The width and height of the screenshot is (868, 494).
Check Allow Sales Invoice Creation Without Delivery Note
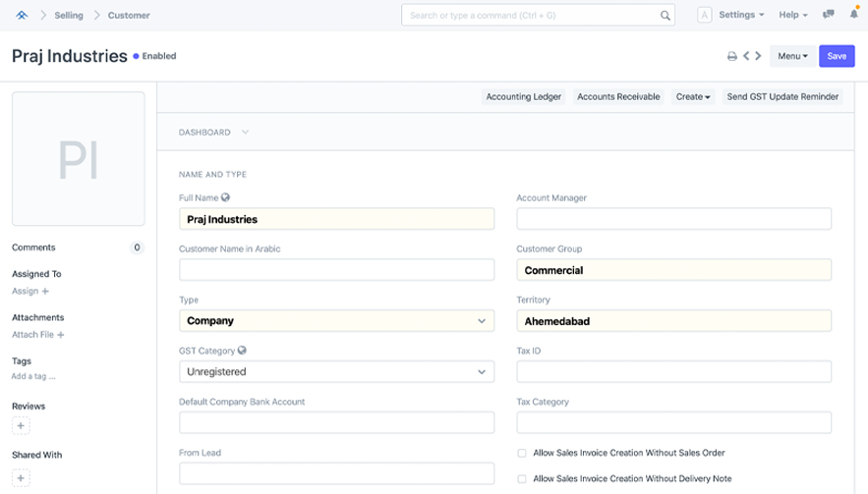tap(522, 478)
